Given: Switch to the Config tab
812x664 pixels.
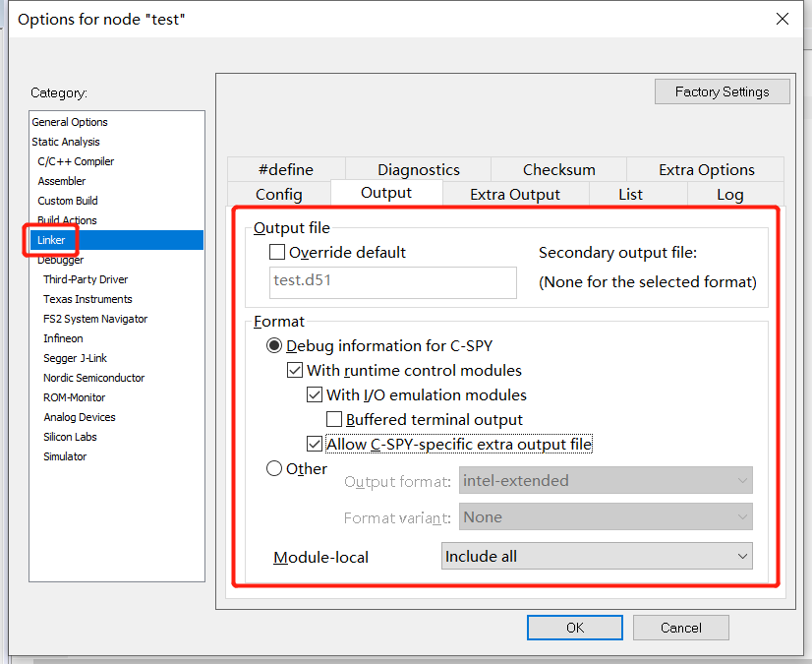Looking at the screenshot, I should click(279, 194).
